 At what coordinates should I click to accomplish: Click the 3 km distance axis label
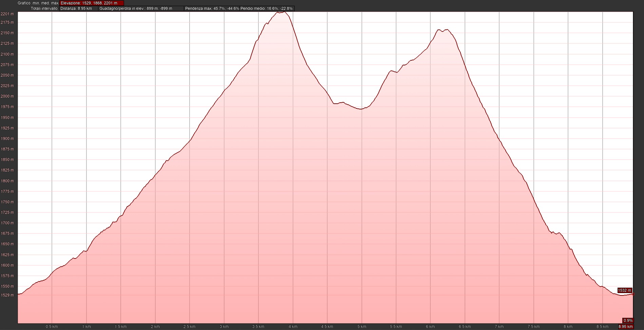pyautogui.click(x=224, y=327)
